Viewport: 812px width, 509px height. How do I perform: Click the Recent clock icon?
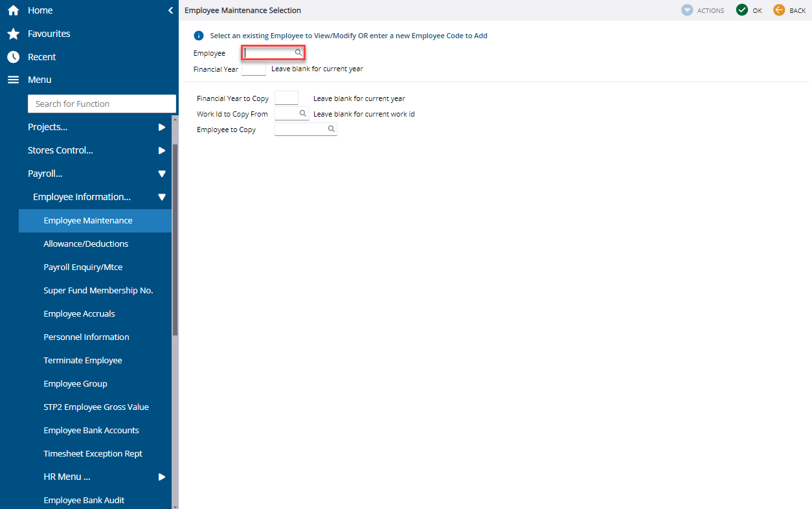[x=13, y=57]
